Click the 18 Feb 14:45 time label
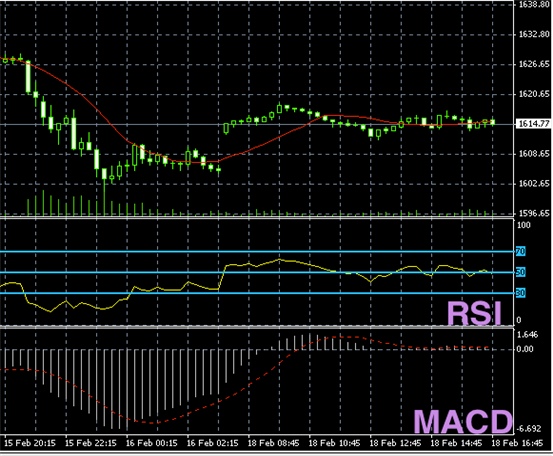 point(456,443)
